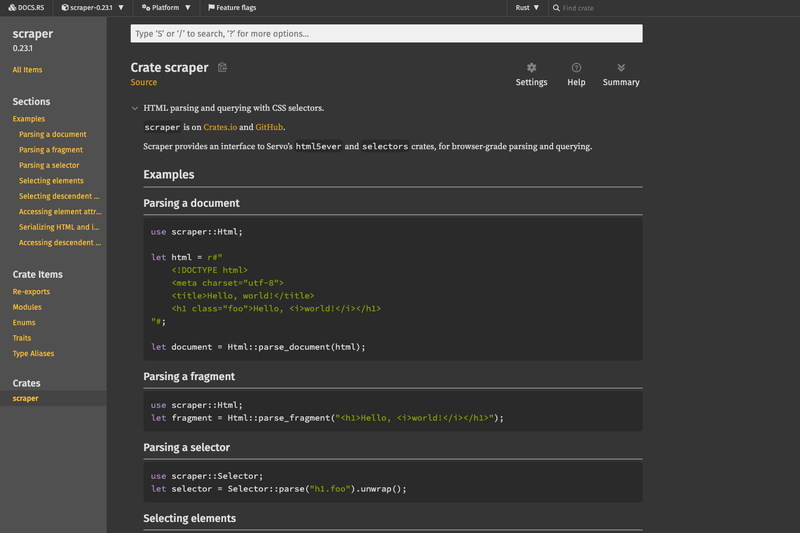This screenshot has width=800, height=533.
Task: Click the selectors inline code text
Action: point(385,146)
